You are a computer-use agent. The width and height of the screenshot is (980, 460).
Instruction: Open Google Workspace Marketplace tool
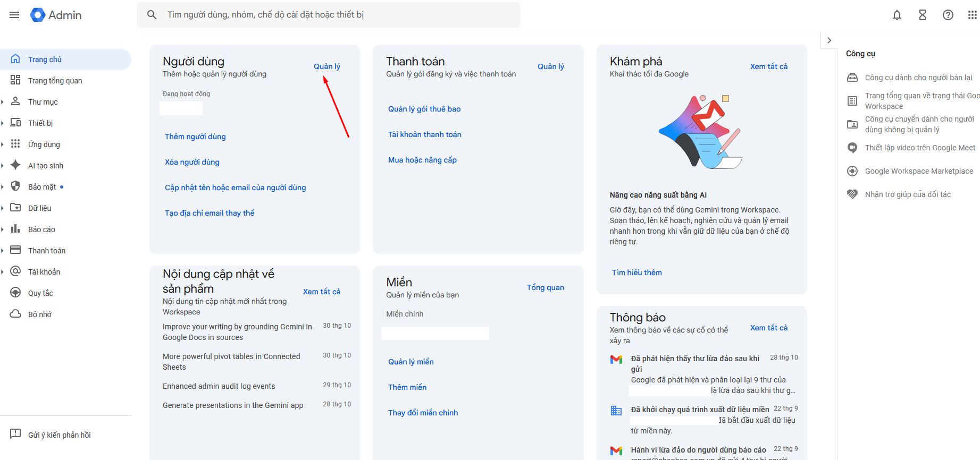(918, 171)
